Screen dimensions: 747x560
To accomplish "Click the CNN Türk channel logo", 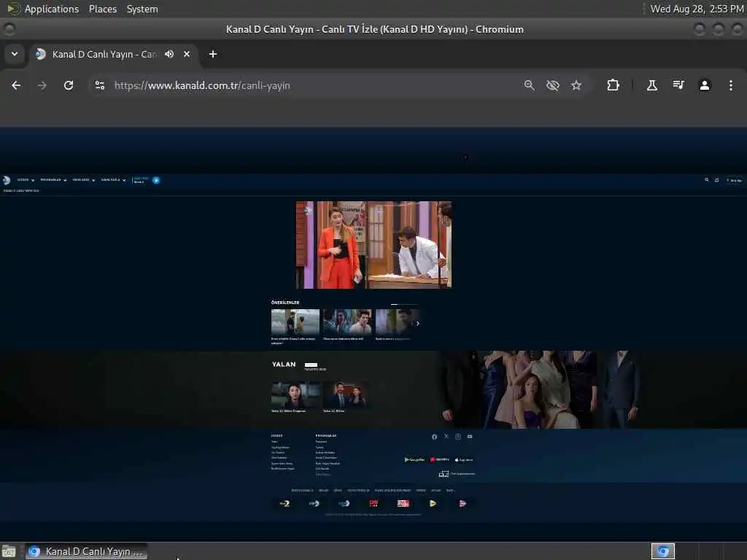I will (373, 503).
